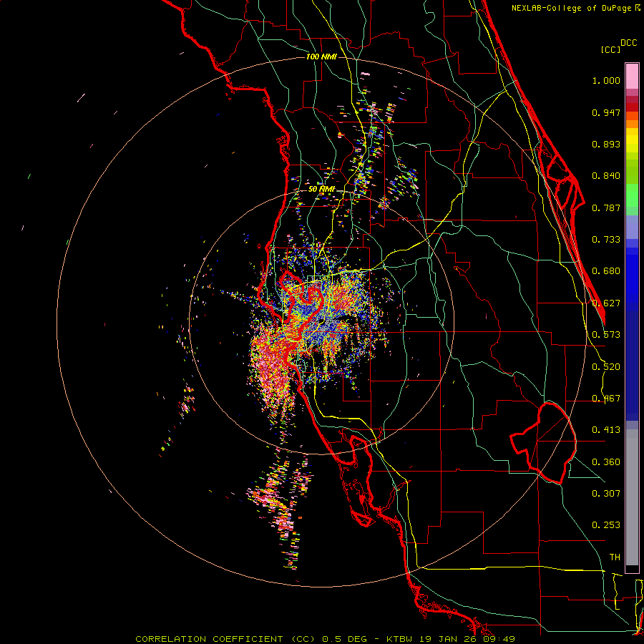The image size is (644, 644).
Task: Click the 0.733 legend value
Action: 606,240
